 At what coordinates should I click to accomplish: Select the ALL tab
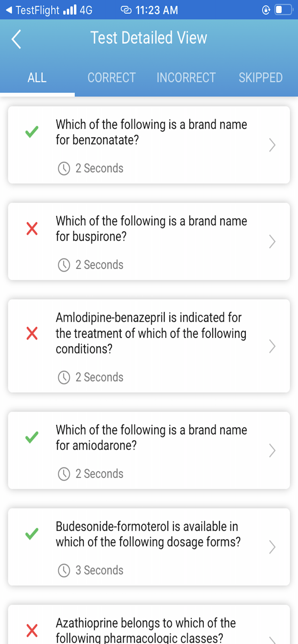(x=37, y=78)
